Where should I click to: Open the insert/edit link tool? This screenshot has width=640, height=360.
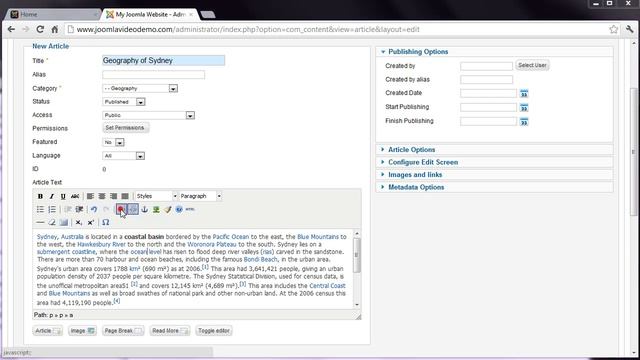coord(121,209)
